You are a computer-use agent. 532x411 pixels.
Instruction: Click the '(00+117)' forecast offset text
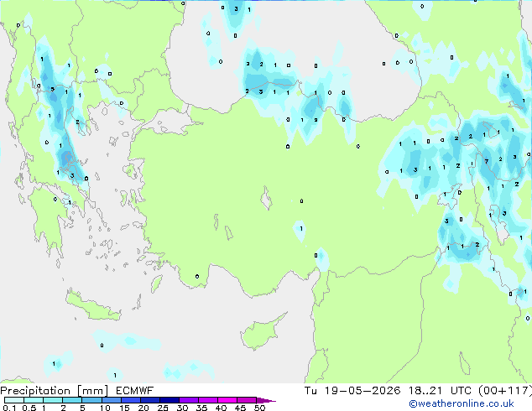click(505, 391)
